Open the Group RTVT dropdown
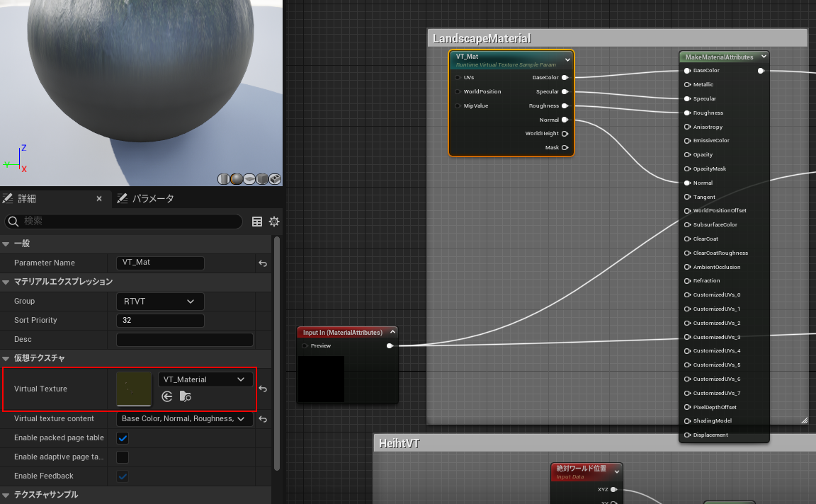This screenshot has height=504, width=816. pyautogui.click(x=159, y=301)
